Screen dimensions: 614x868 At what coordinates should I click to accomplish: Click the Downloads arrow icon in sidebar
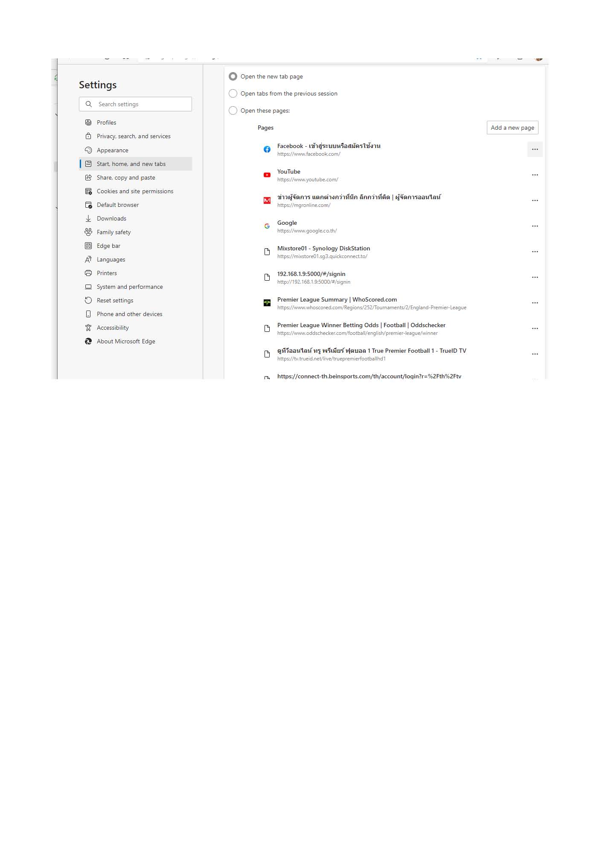88,218
